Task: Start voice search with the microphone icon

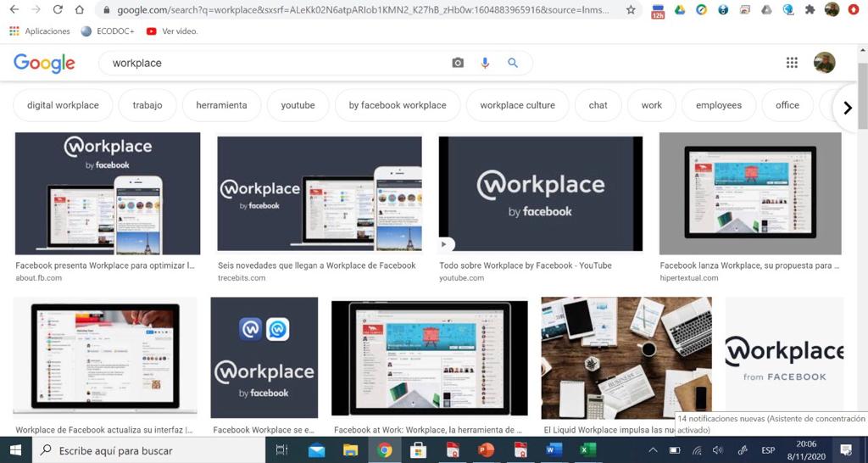Action: pos(485,63)
